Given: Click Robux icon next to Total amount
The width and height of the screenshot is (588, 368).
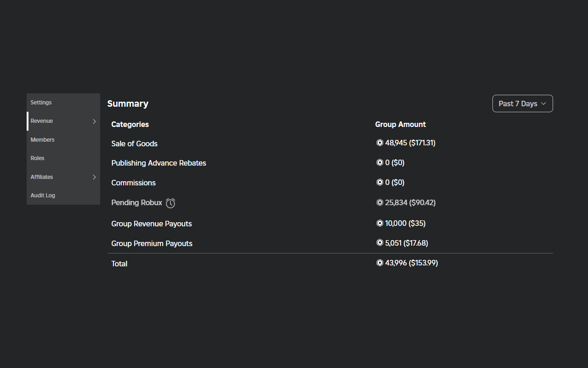Looking at the screenshot, I should [379, 263].
